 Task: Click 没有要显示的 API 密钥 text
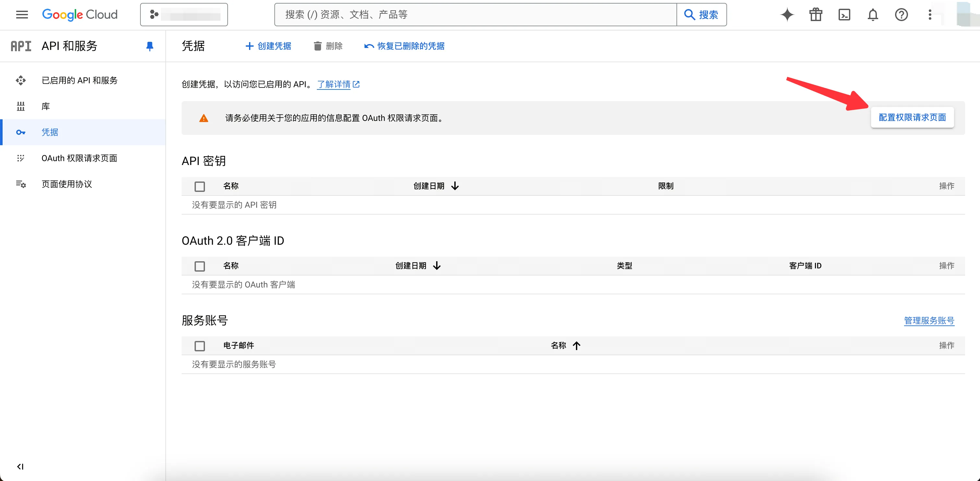pos(234,205)
